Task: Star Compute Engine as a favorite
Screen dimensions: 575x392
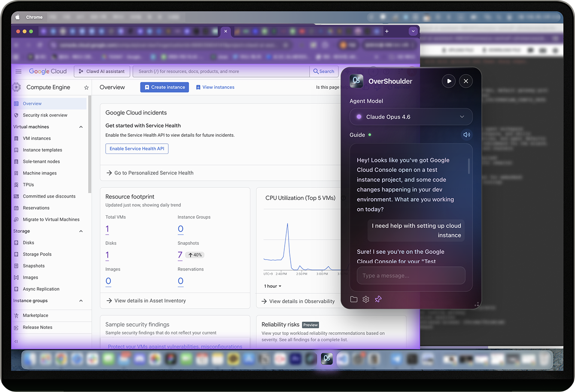Action: point(86,87)
